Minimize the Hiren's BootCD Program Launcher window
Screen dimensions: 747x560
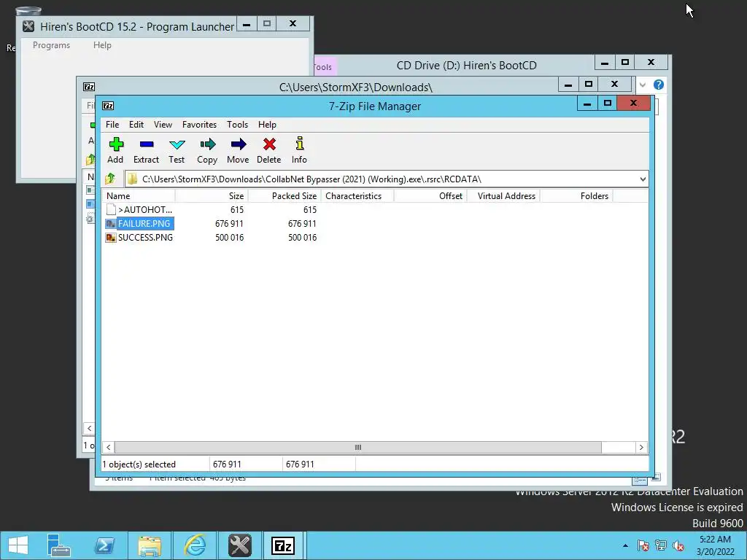[x=247, y=24]
